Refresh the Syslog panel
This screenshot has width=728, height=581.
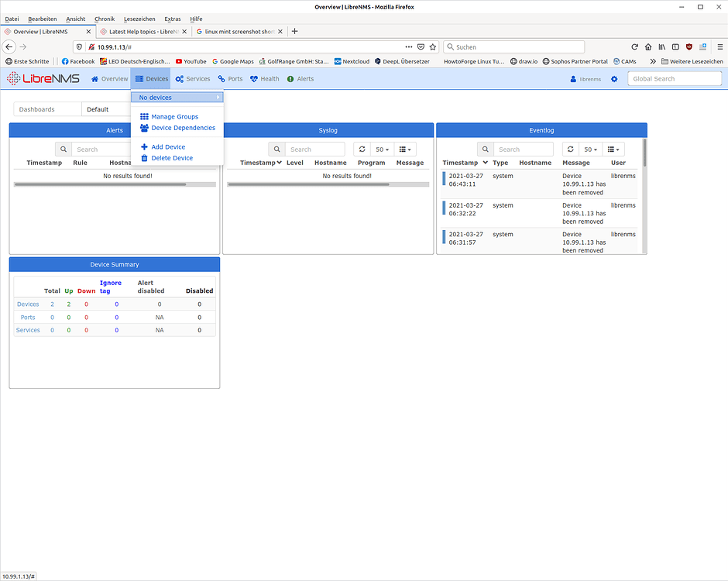(x=362, y=149)
